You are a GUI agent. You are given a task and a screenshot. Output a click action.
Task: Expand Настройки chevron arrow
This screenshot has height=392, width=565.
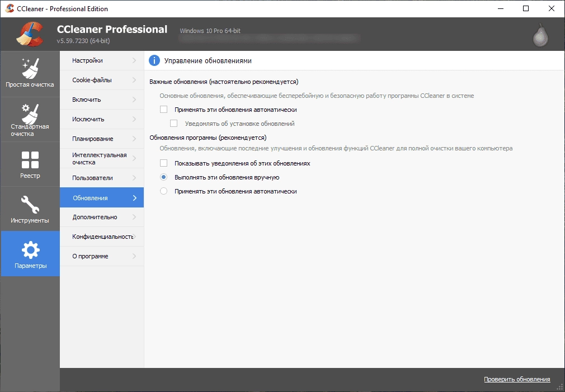[134, 60]
